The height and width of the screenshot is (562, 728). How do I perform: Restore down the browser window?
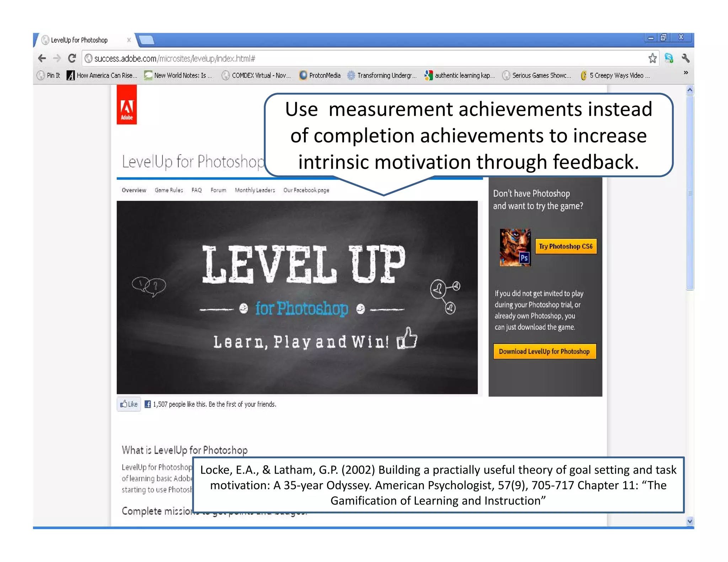(663, 38)
